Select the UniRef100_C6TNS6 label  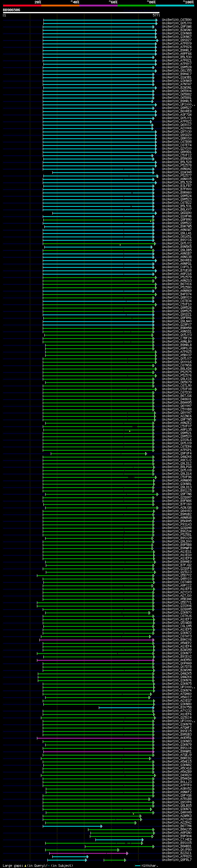click(177, 365)
